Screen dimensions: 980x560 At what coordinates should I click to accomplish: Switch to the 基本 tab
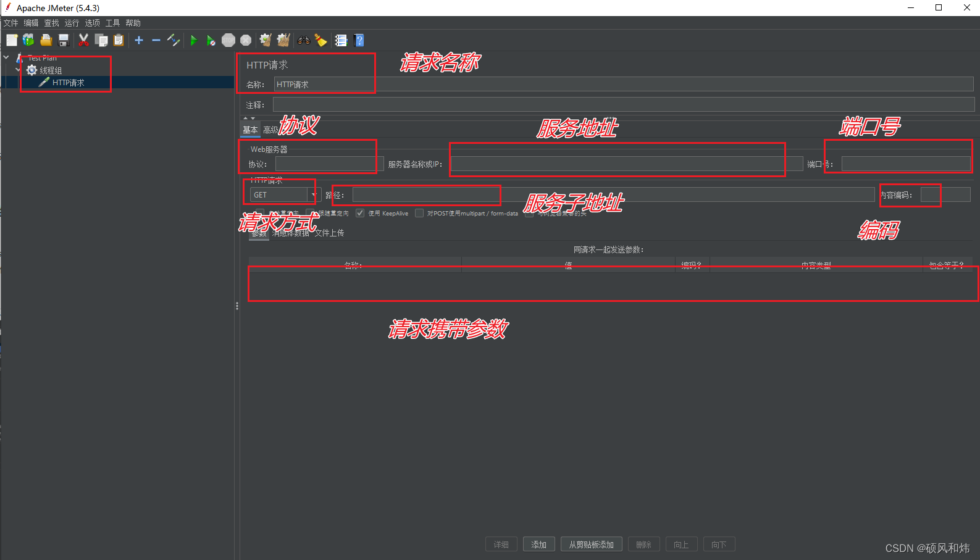(250, 130)
